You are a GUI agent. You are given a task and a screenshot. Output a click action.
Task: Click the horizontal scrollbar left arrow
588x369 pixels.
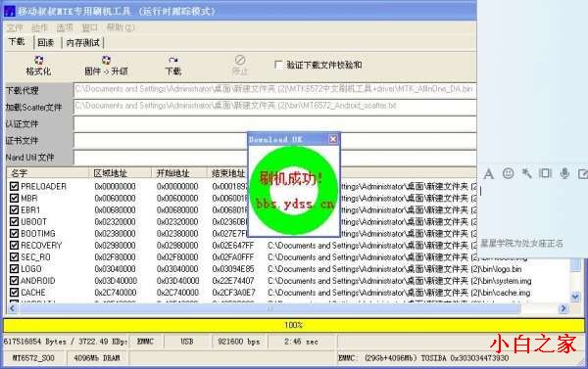click(12, 308)
